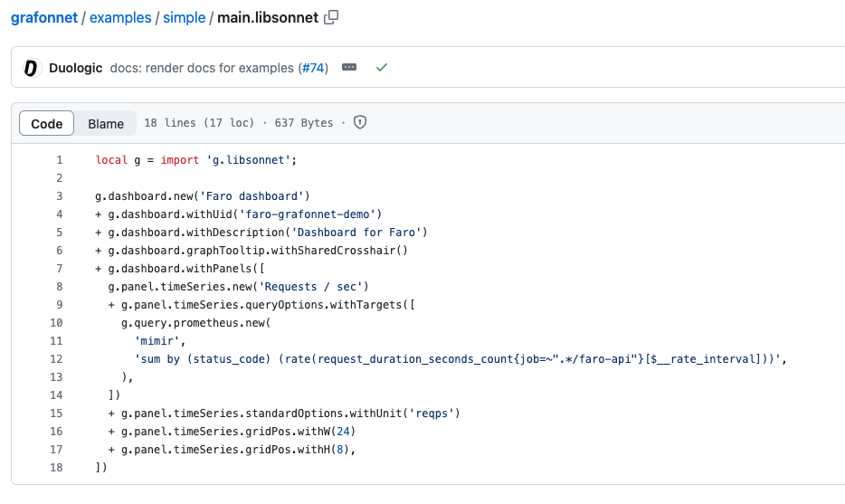Copy the file path using the copy icon
The height and width of the screenshot is (504, 845).
pos(332,17)
